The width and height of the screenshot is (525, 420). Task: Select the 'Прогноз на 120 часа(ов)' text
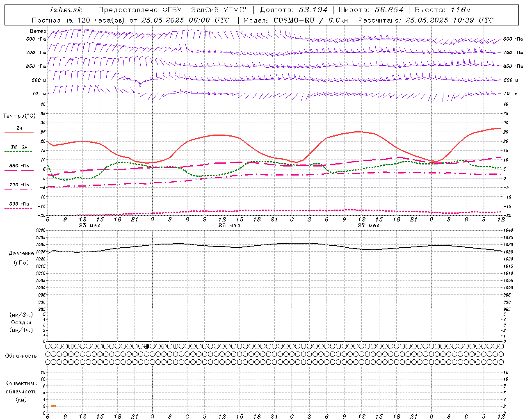pos(79,20)
